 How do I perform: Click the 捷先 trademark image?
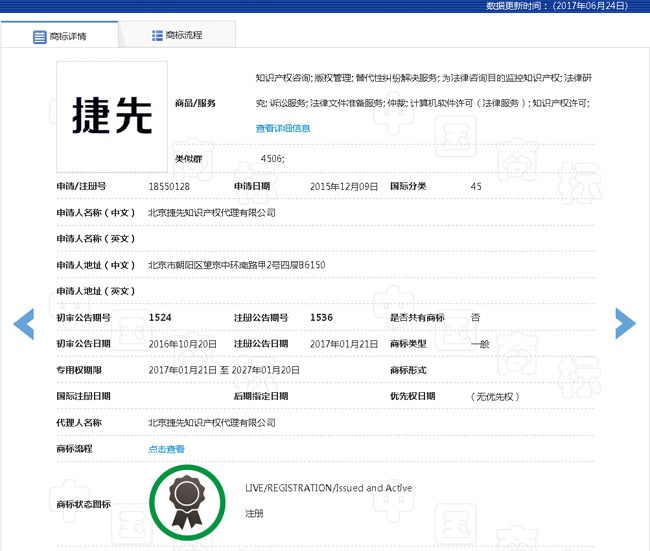[112, 117]
